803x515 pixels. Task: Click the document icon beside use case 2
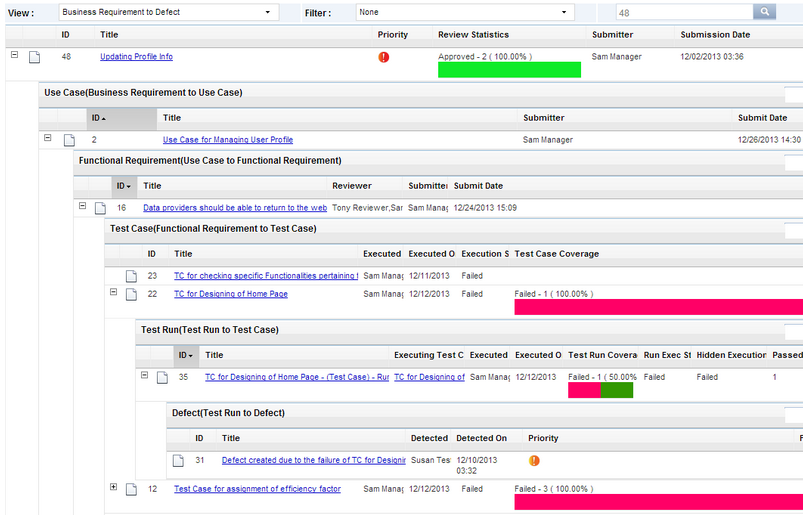click(x=70, y=140)
